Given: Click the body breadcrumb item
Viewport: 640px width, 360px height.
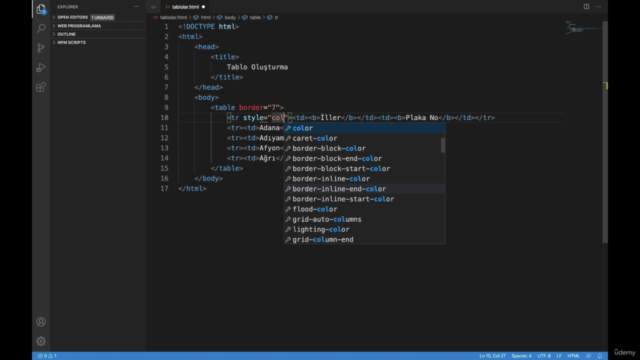Looking at the screenshot, I should [230, 18].
